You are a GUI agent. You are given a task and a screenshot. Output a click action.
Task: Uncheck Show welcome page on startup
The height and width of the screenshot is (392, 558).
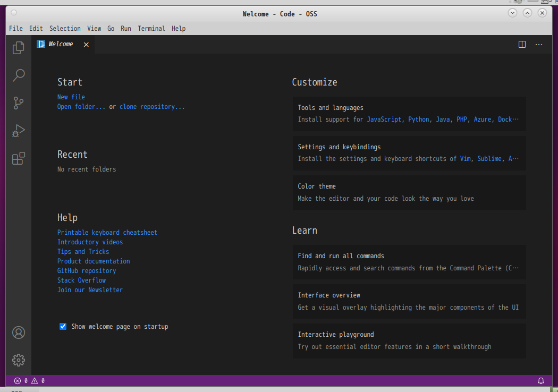click(x=63, y=327)
